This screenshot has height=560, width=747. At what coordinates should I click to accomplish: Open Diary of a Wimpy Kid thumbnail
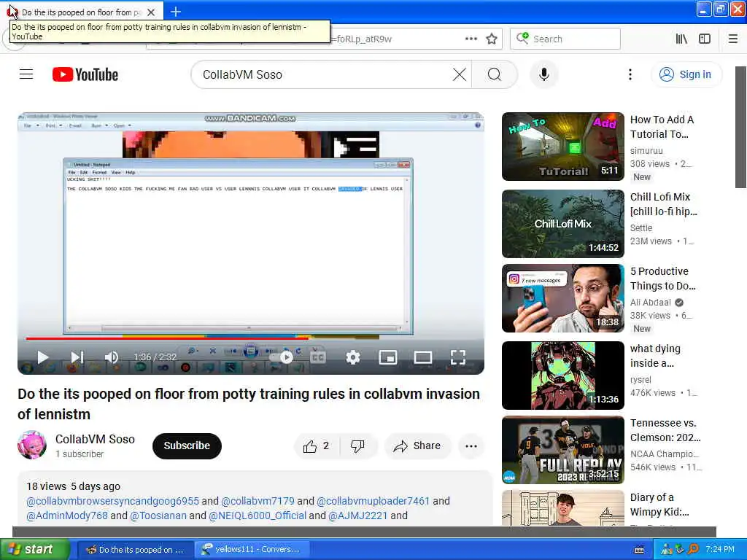(x=562, y=508)
